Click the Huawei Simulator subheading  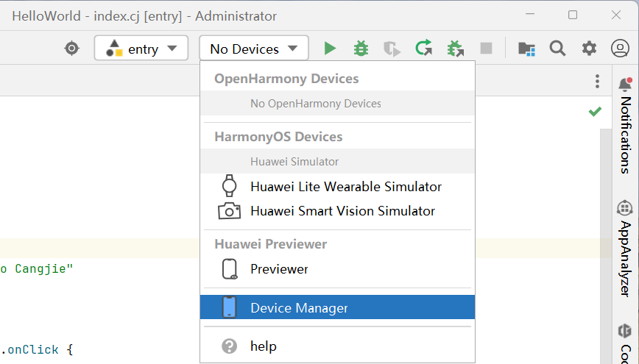coord(337,162)
